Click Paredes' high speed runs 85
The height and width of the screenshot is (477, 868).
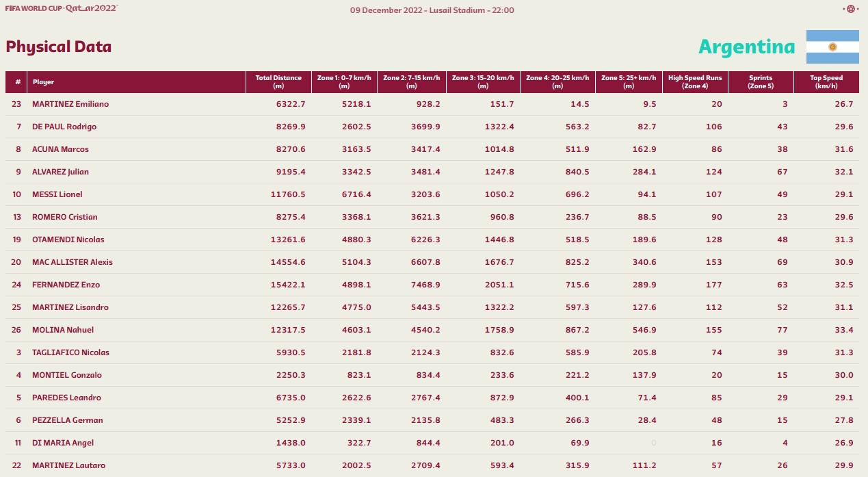point(717,398)
